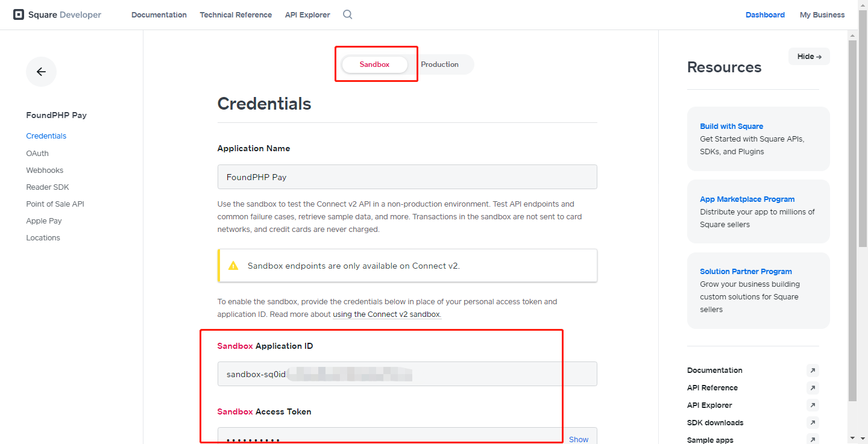The width and height of the screenshot is (868, 444).
Task: Open OAuth in the sidebar
Action: tap(37, 154)
